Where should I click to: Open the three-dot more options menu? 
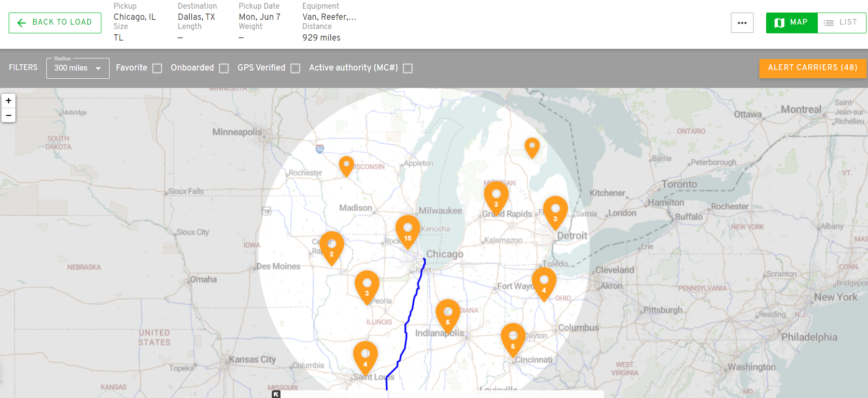click(x=742, y=23)
